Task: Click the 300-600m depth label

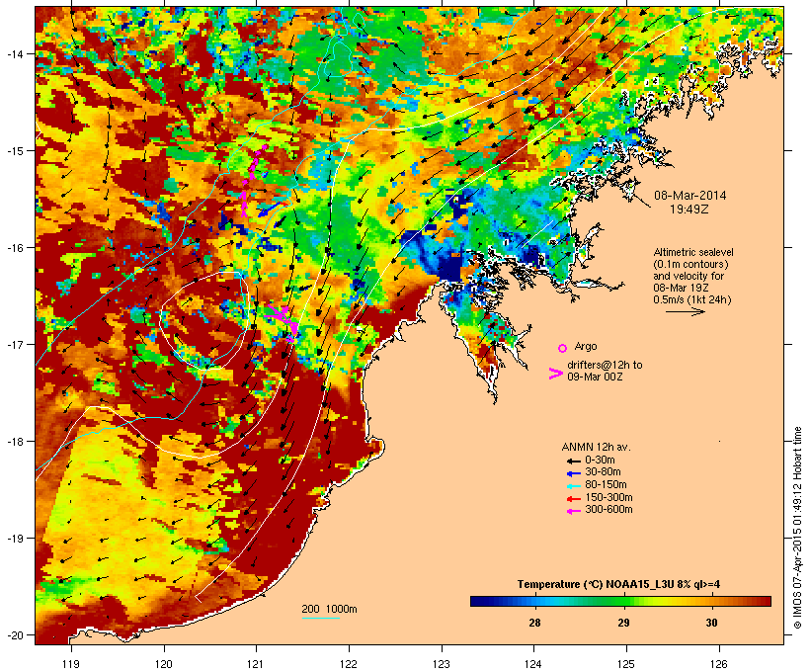Action: pos(608,510)
